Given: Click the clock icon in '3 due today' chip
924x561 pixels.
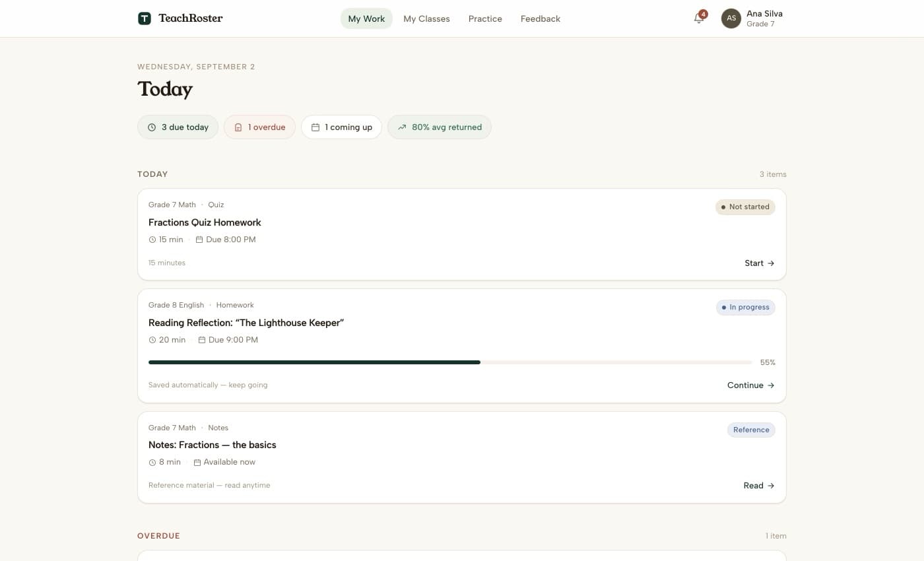Looking at the screenshot, I should (x=152, y=127).
